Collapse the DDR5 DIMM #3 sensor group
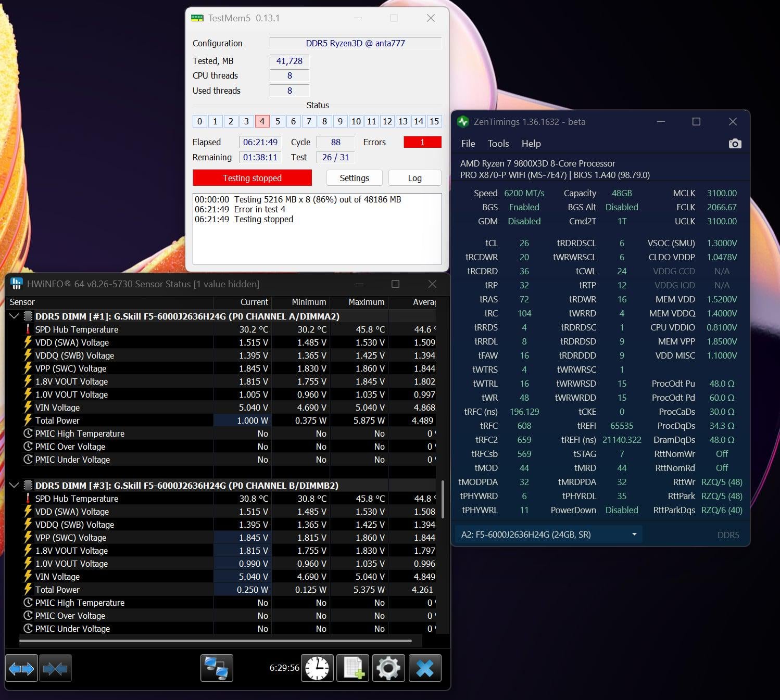 [14, 486]
